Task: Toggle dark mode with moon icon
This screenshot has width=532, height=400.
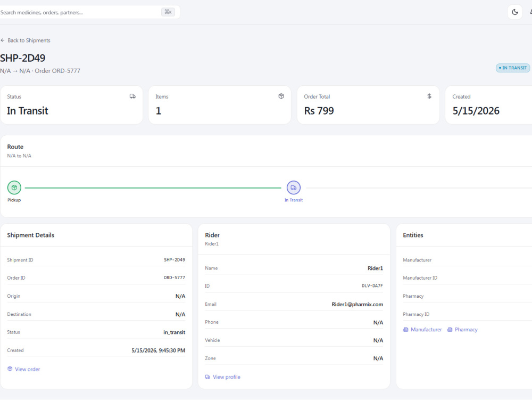Action: pyautogui.click(x=514, y=12)
